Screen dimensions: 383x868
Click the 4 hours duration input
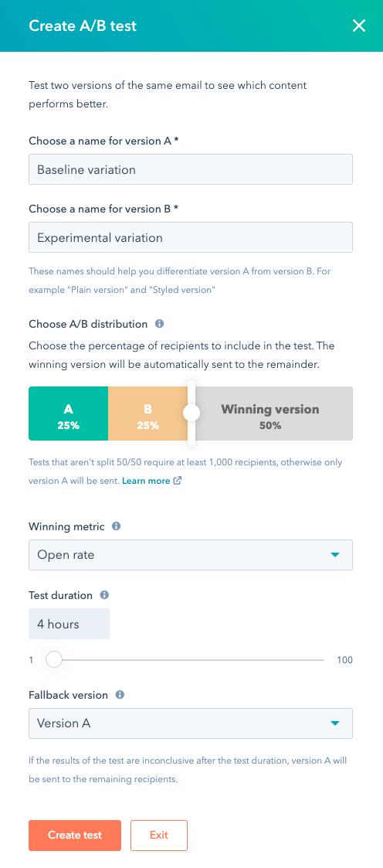69,624
